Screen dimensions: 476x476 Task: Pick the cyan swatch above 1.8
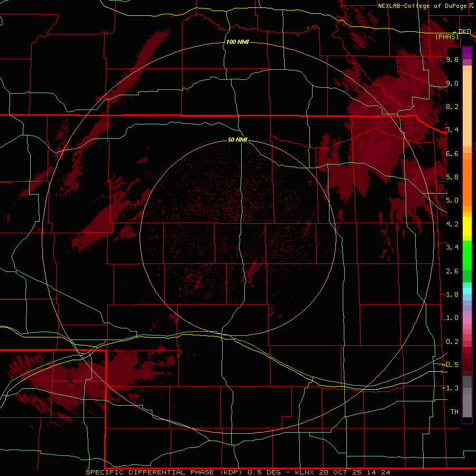pos(467,291)
